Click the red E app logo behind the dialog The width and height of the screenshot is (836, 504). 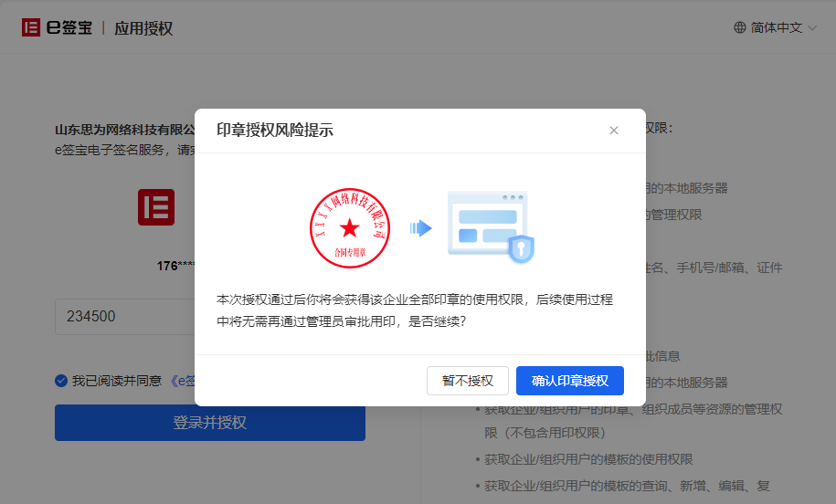coord(156,207)
